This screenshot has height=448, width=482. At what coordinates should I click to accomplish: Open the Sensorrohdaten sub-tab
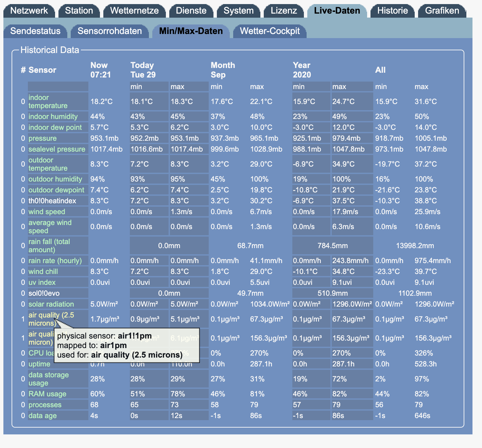click(109, 31)
